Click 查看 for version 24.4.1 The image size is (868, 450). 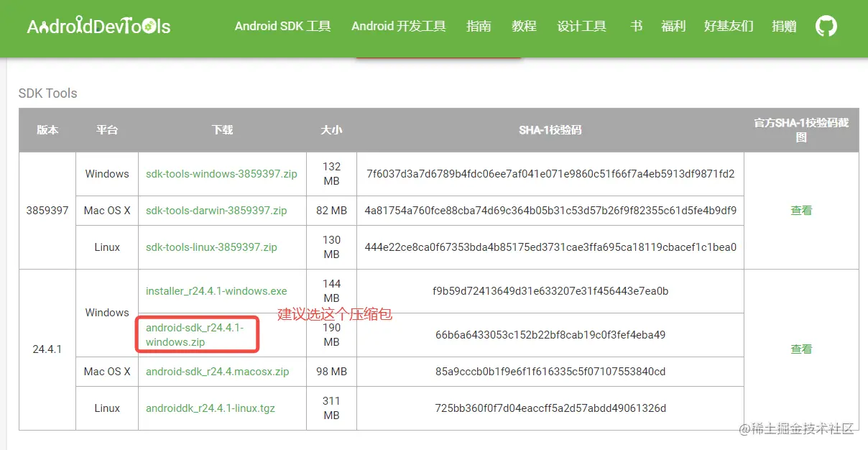click(801, 349)
